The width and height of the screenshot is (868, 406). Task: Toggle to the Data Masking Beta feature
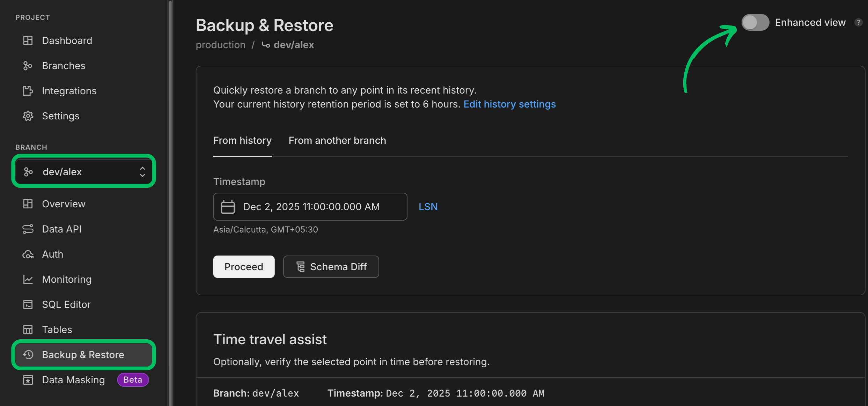pyautogui.click(x=73, y=380)
